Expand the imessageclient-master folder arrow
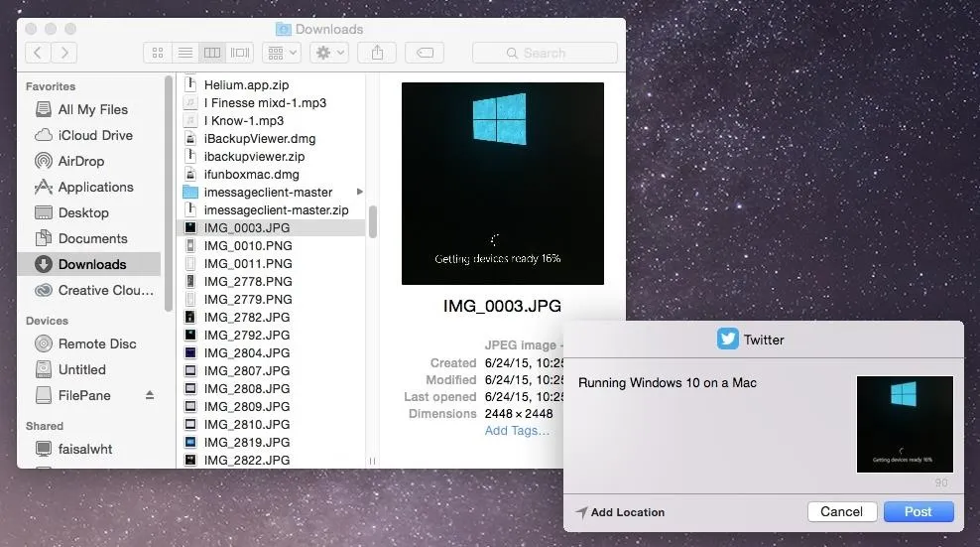The height and width of the screenshot is (547, 980). coord(359,192)
